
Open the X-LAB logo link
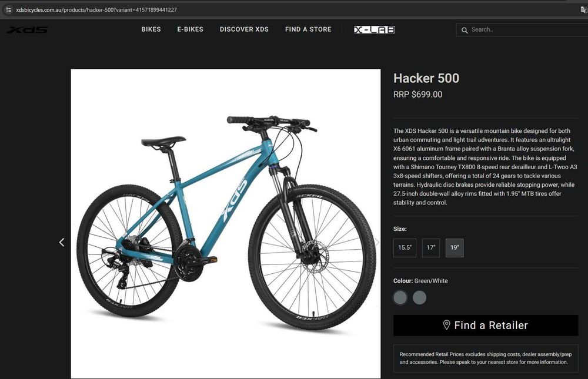[374, 29]
